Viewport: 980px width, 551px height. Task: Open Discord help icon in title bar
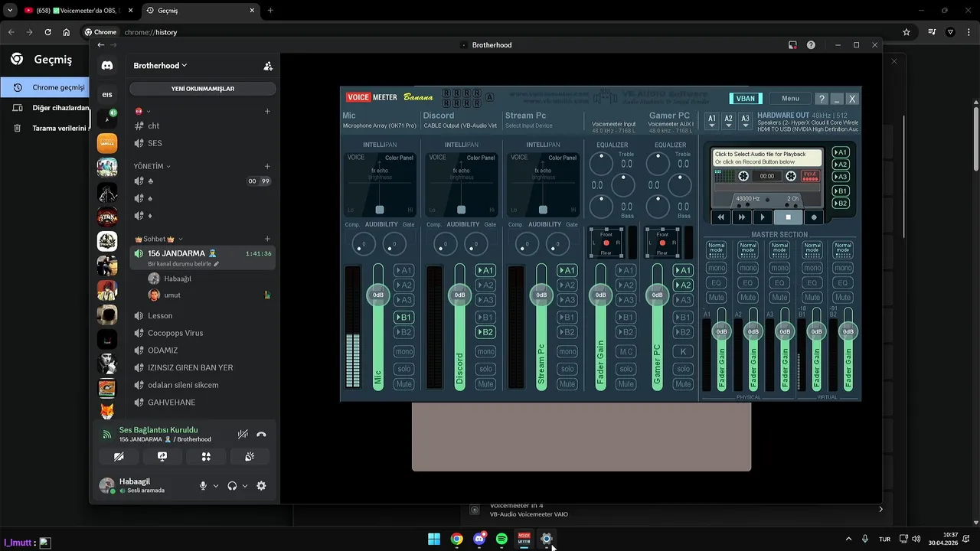click(811, 45)
